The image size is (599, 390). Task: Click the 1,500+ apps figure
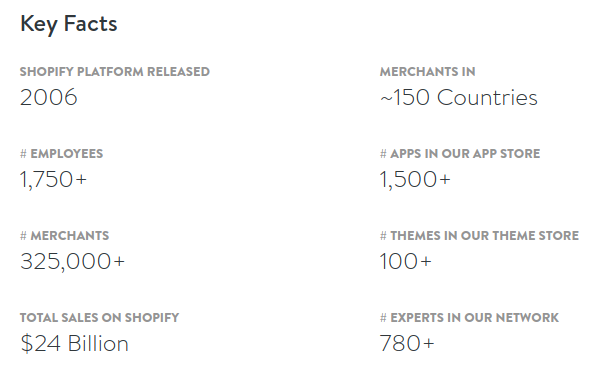coord(415,180)
